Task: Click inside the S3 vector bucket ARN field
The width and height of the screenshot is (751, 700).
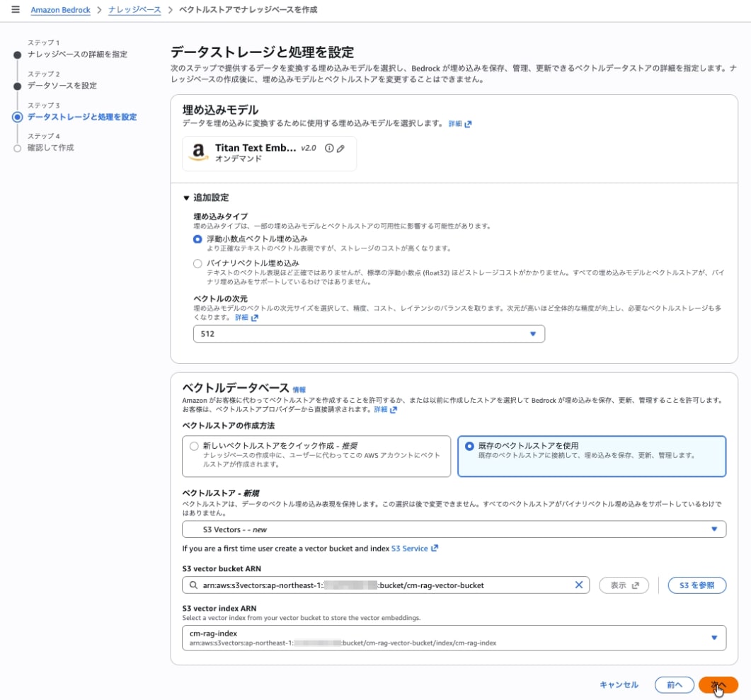Action: tap(386, 585)
